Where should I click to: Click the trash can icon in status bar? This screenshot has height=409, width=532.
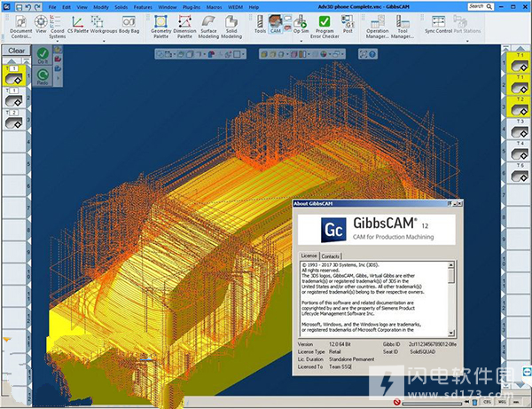coord(474,402)
